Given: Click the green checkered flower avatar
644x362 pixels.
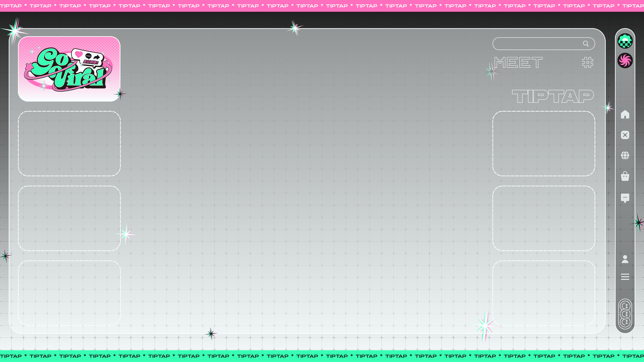Looking at the screenshot, I should point(625,41).
